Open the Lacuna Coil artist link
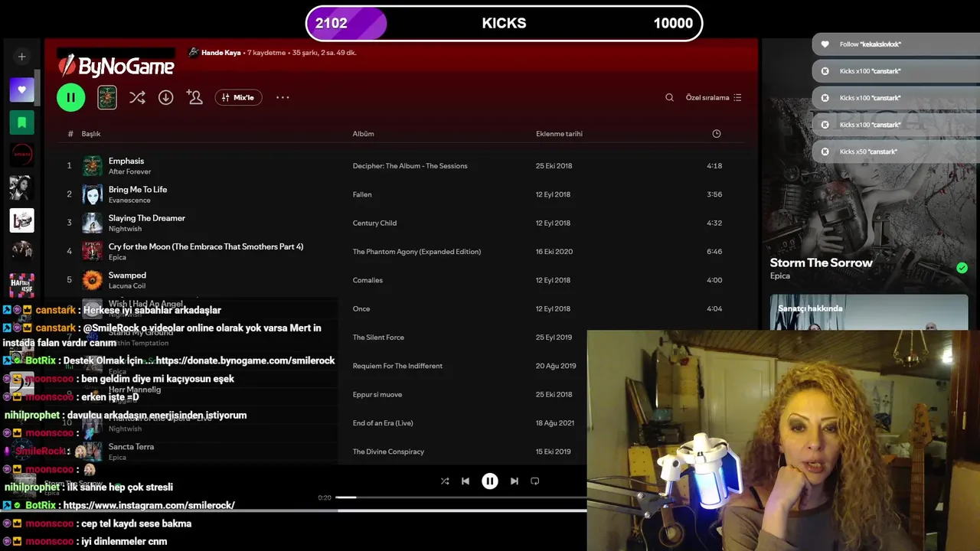980x551 pixels. (126, 285)
